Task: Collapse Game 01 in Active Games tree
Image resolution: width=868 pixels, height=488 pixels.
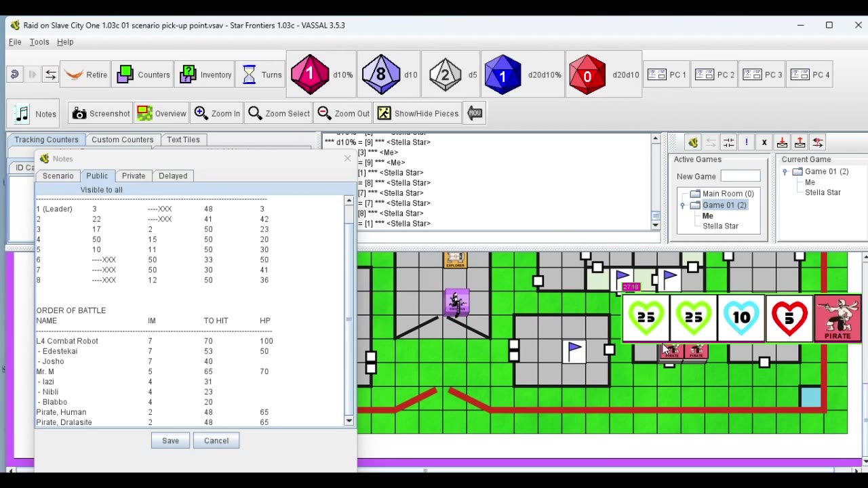Action: point(683,205)
